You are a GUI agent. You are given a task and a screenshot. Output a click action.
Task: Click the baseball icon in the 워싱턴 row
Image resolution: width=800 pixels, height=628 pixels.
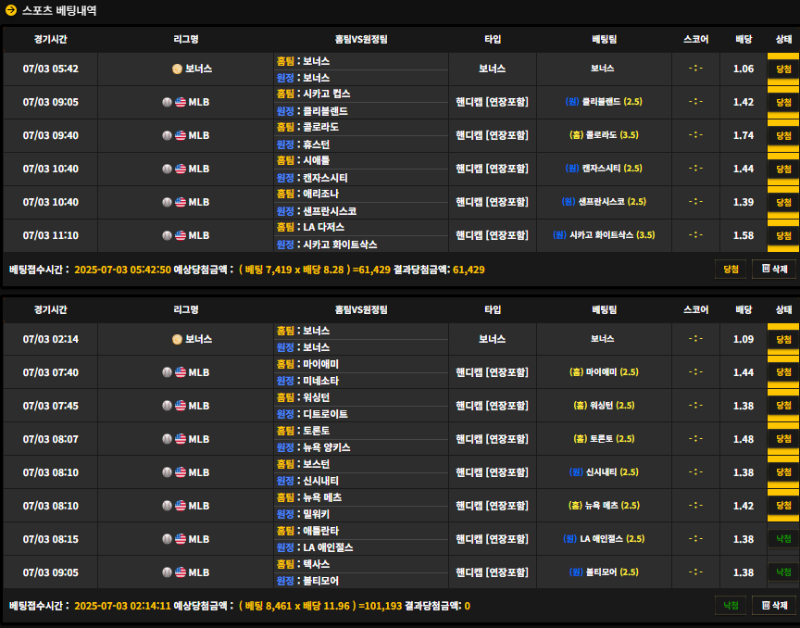pyautogui.click(x=167, y=406)
